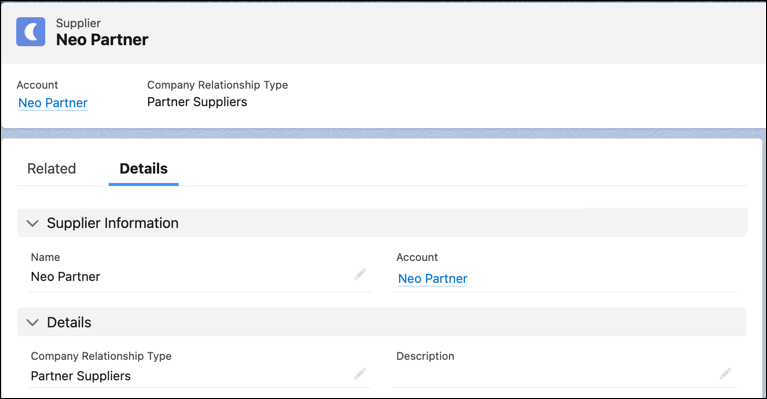
Task: Click the Neo Partner record title
Action: click(102, 40)
